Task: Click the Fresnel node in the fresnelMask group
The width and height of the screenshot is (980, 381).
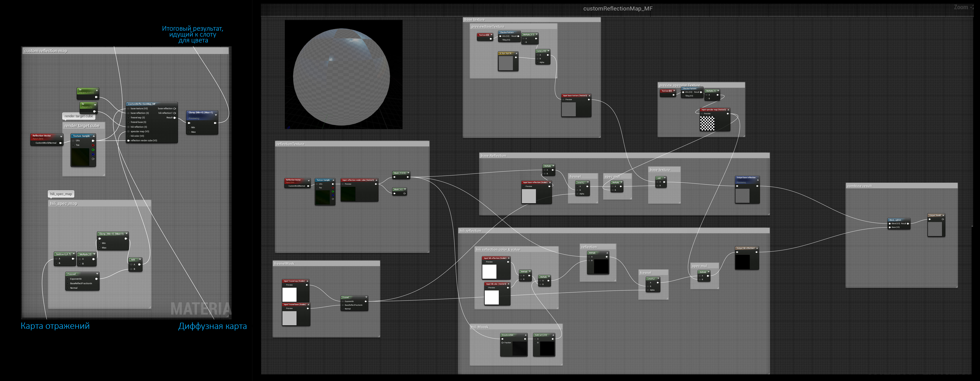Action: [x=354, y=303]
